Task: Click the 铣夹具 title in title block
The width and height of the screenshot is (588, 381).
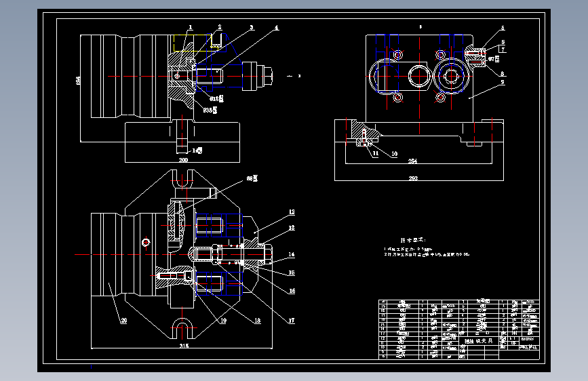Action: [484, 341]
